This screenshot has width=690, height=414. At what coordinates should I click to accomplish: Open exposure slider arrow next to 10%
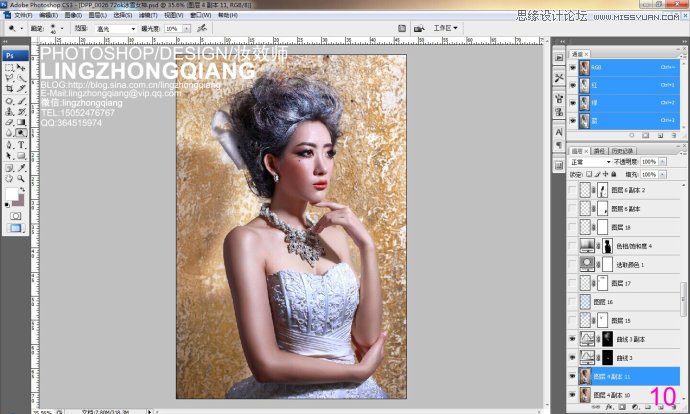pyautogui.click(x=187, y=29)
